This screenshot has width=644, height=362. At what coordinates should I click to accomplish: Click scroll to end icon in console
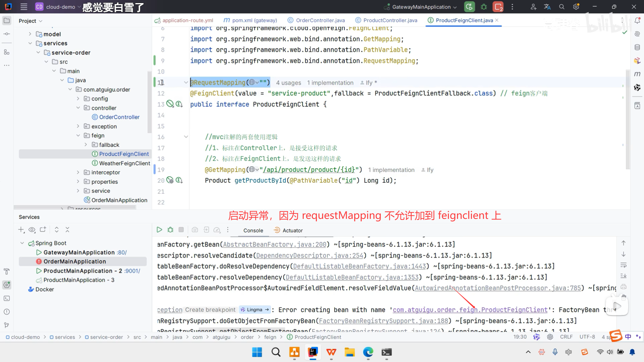(x=624, y=276)
